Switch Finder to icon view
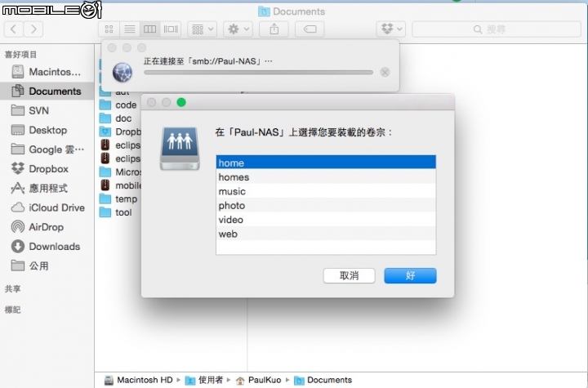588x388 pixels. point(109,29)
